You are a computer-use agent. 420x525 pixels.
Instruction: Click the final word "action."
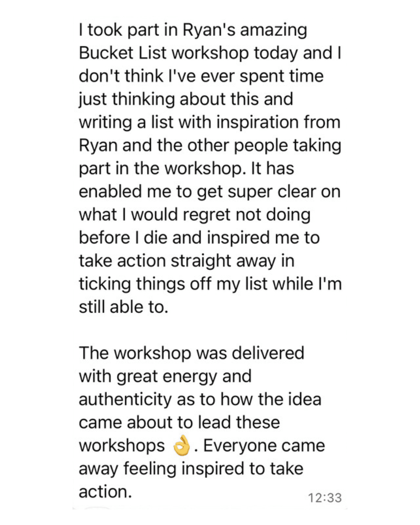[105, 492]
